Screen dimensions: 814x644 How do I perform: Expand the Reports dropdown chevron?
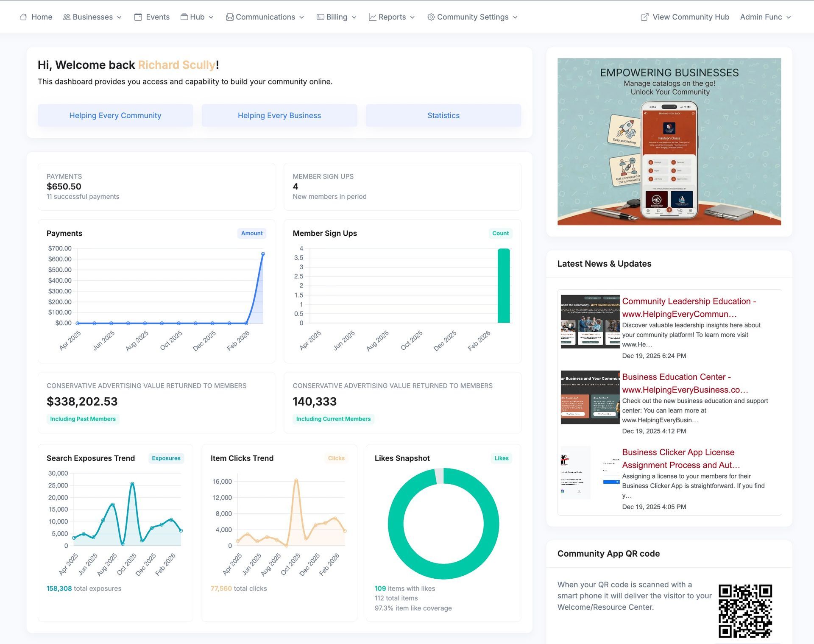pos(412,17)
